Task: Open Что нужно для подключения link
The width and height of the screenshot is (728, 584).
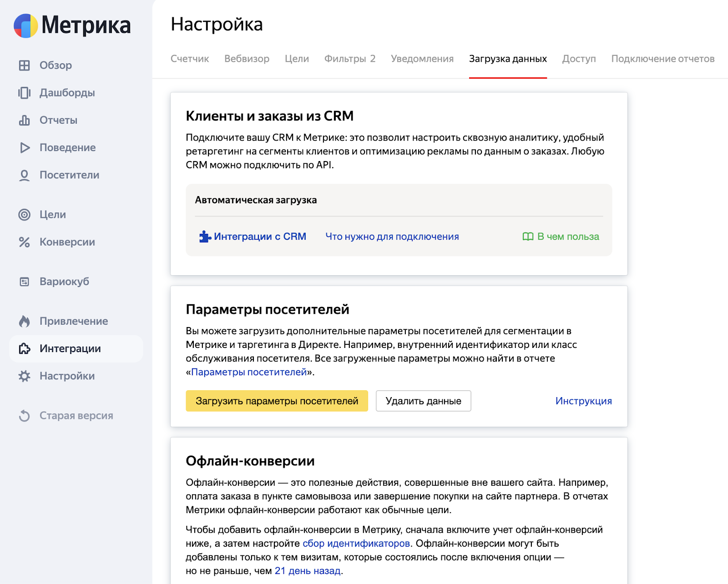Action: pyautogui.click(x=392, y=237)
